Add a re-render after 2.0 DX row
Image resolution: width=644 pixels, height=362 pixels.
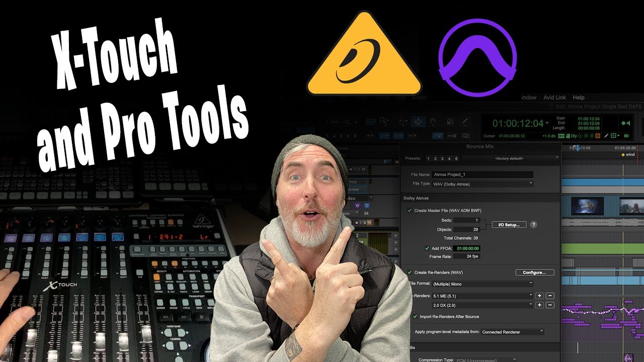(x=539, y=305)
